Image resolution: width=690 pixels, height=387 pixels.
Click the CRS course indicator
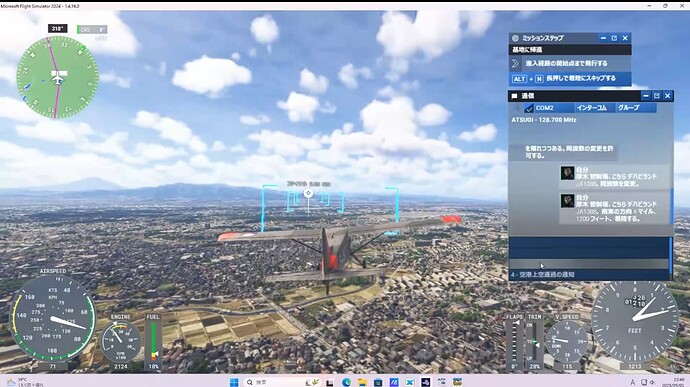pyautogui.click(x=92, y=29)
